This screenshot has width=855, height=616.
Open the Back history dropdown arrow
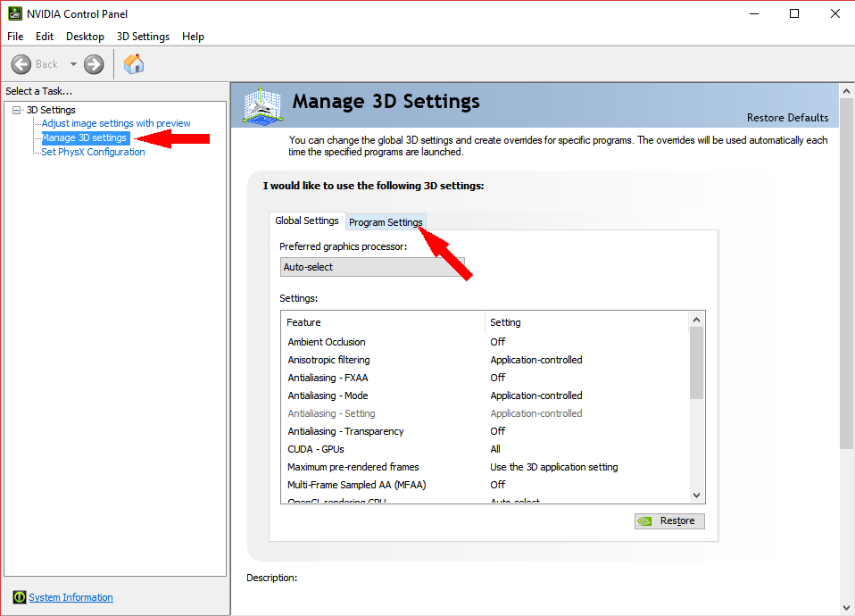coord(73,64)
